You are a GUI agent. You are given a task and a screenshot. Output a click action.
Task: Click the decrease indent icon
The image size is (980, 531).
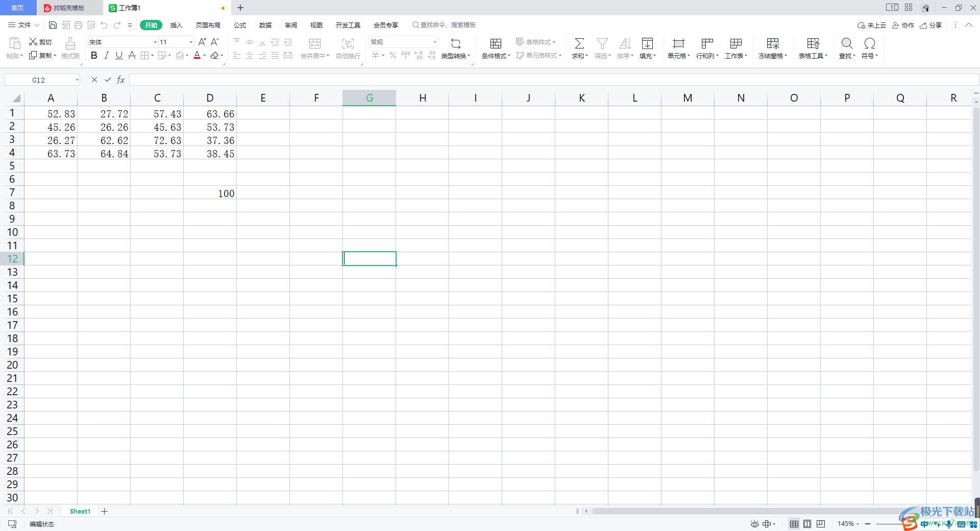275,42
